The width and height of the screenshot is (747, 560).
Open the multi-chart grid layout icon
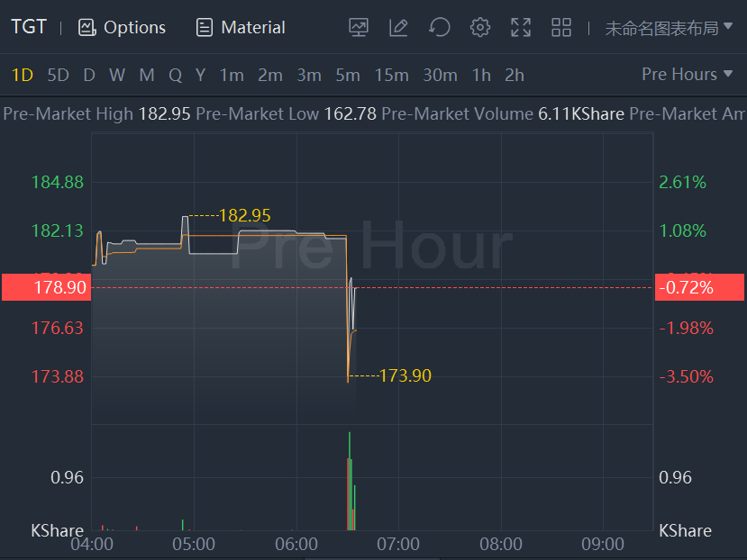(561, 28)
